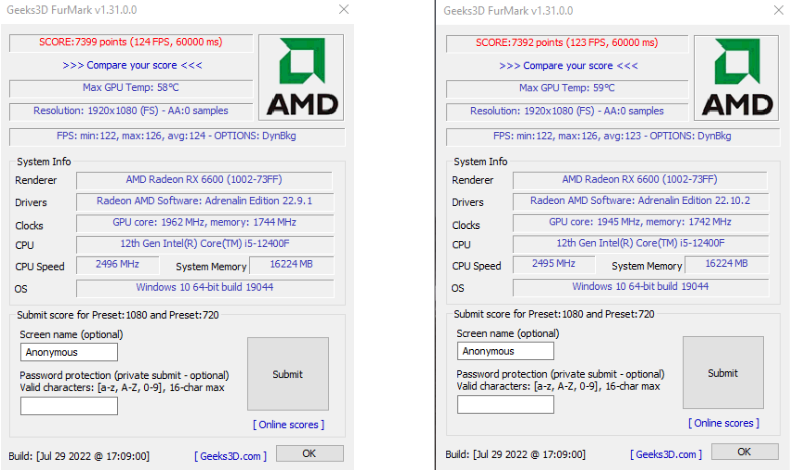Click the Build date text in left window
The image size is (790, 470).
pos(79,456)
